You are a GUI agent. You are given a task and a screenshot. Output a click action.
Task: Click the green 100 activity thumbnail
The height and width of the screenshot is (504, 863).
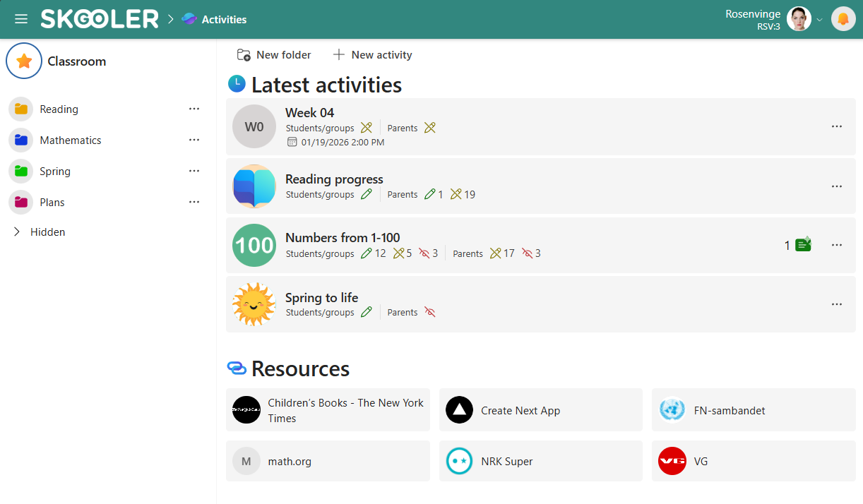(254, 245)
